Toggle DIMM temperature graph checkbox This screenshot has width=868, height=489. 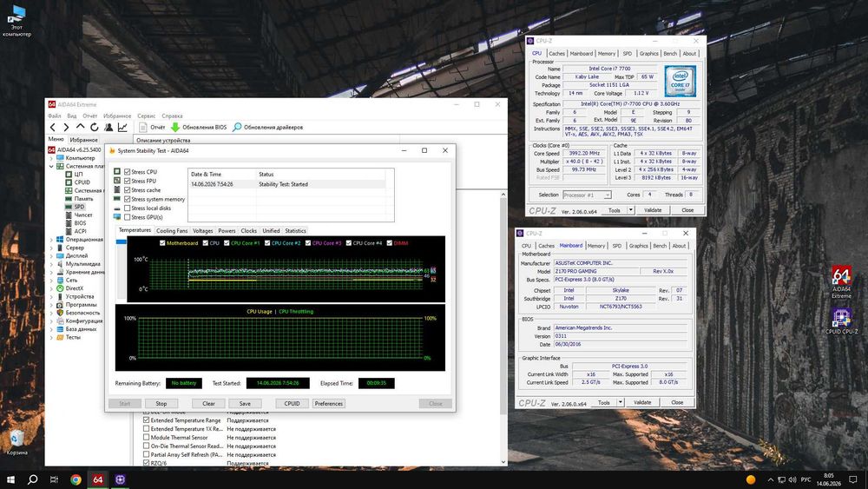point(389,243)
